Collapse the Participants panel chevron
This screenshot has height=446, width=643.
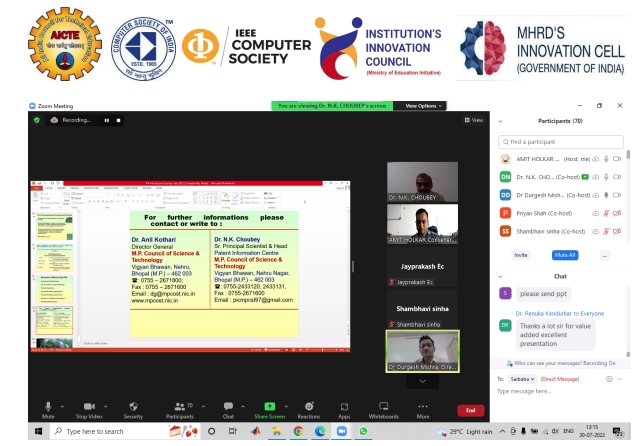click(500, 121)
